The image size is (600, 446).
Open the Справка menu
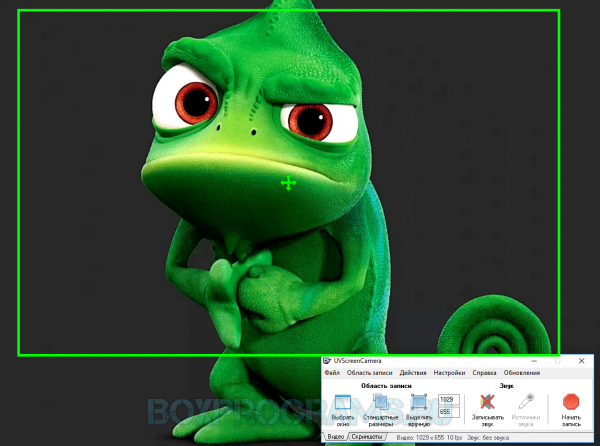[484, 373]
